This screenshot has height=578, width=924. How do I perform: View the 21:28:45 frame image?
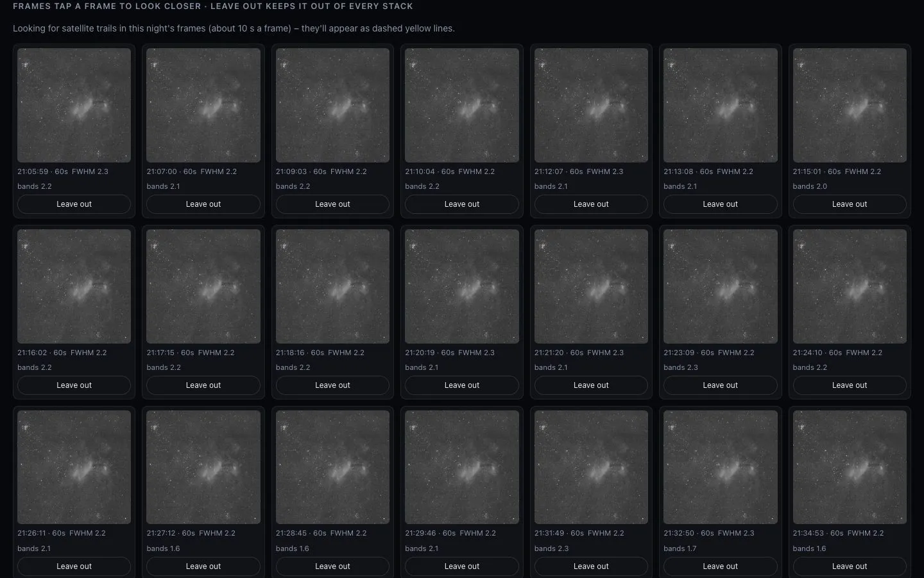point(332,467)
